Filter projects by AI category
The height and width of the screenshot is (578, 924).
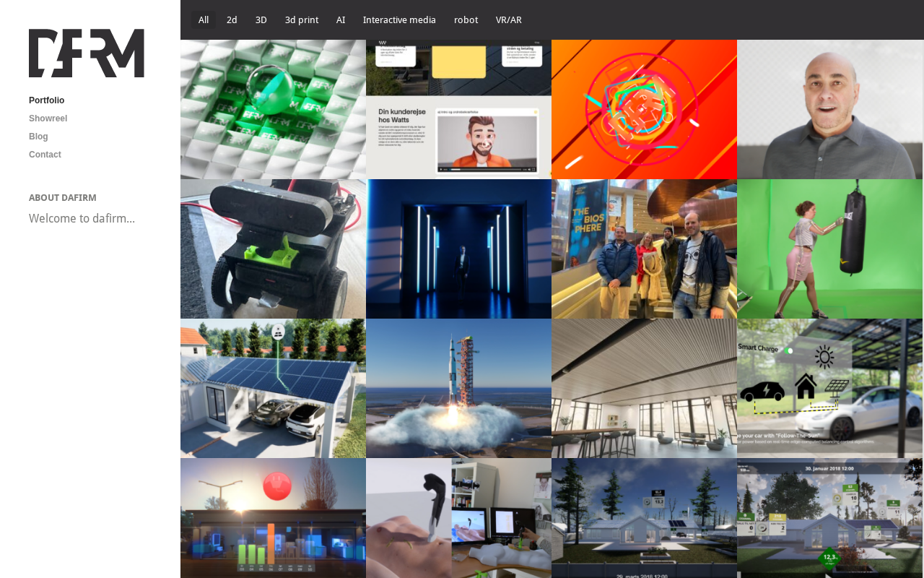pos(341,20)
